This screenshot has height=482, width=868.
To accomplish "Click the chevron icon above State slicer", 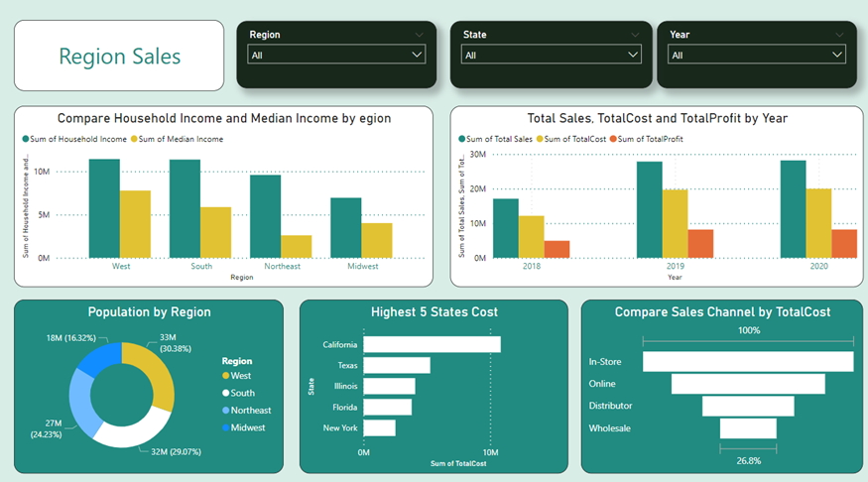I will point(634,35).
